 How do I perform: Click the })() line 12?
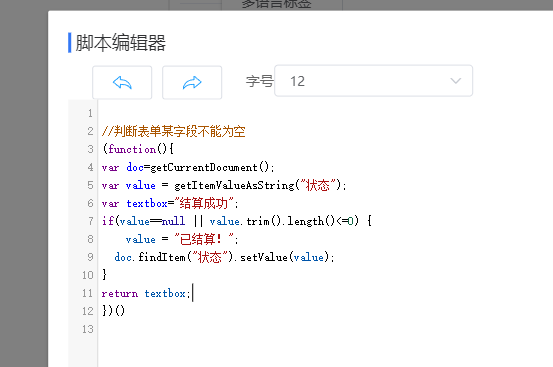pos(114,311)
